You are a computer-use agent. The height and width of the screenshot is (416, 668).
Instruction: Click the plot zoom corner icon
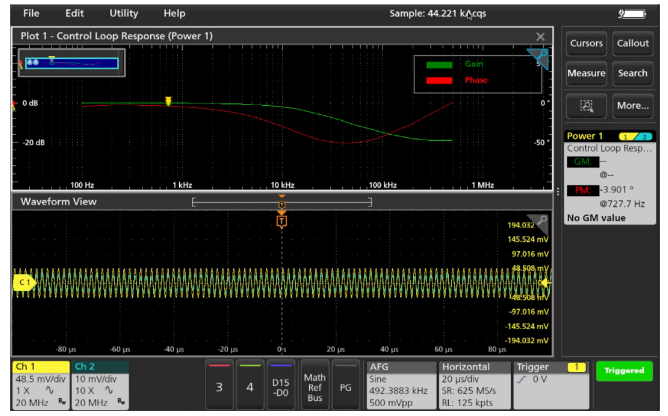(x=539, y=58)
